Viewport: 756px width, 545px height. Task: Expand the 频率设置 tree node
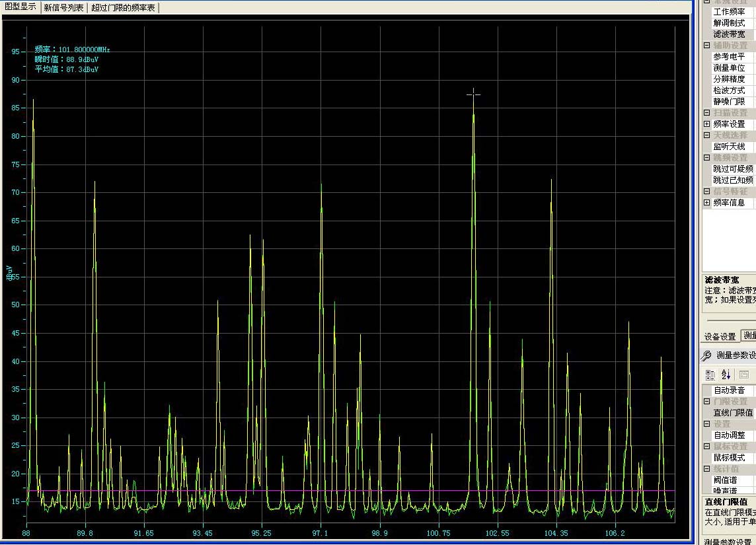[706, 124]
